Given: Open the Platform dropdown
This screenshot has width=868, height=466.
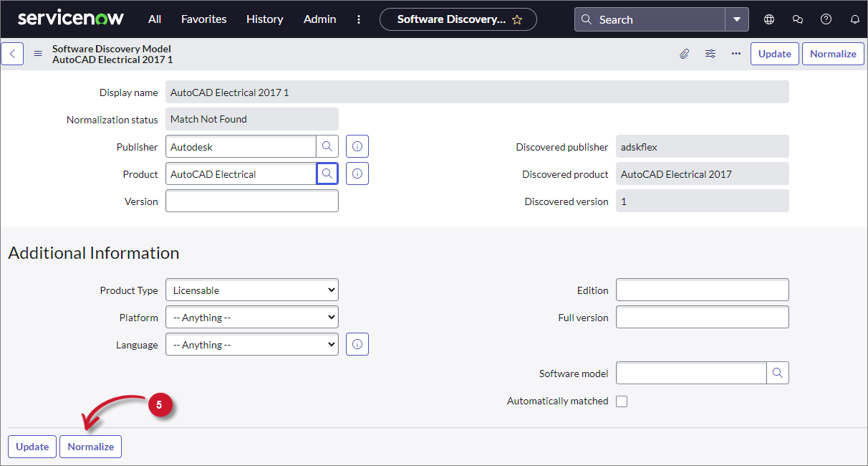Looking at the screenshot, I should 251,318.
